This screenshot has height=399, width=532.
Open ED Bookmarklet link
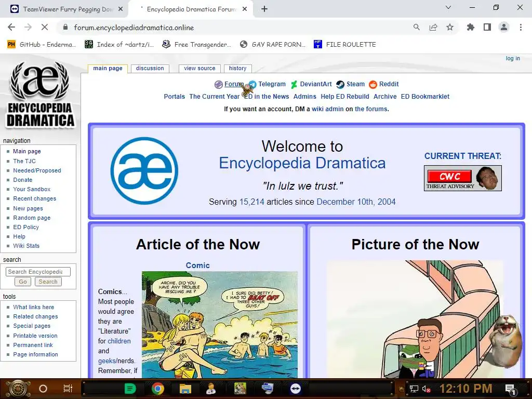(425, 97)
